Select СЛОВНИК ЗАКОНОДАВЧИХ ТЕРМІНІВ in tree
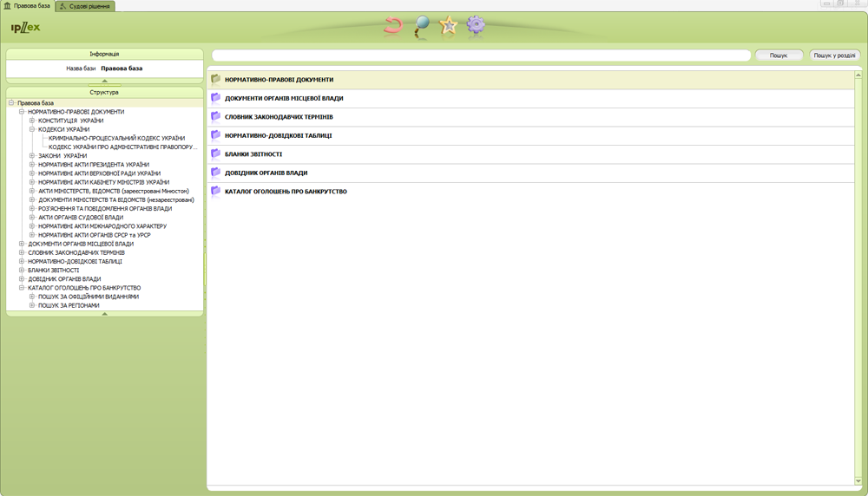 [76, 252]
